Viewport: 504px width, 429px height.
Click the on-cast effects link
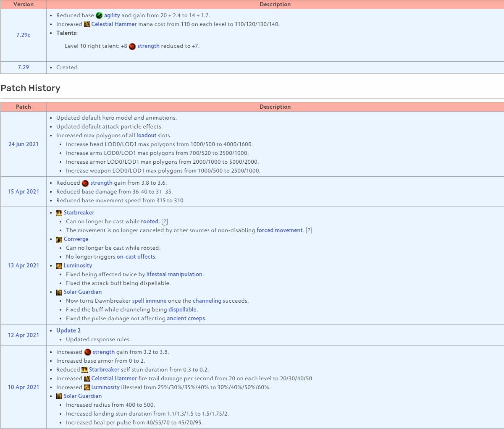coord(136,257)
